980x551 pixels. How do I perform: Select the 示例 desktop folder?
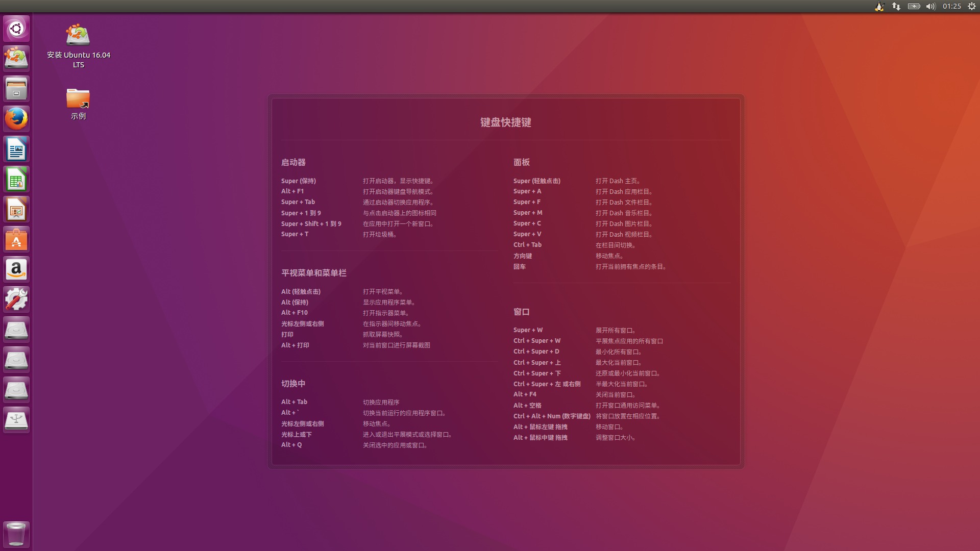point(78,104)
